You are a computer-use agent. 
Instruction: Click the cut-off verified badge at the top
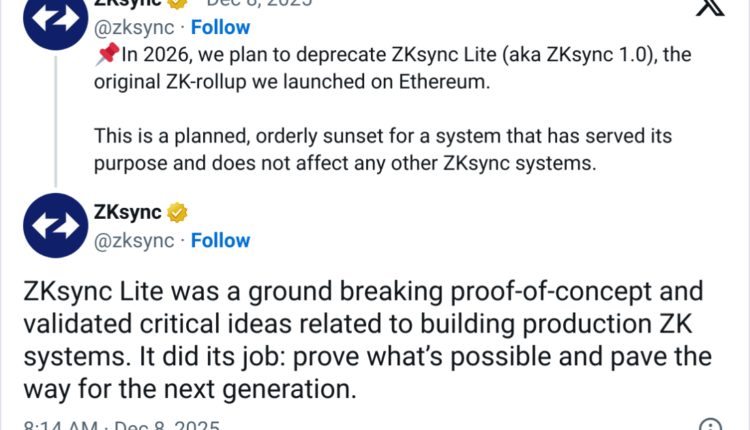(x=168, y=4)
